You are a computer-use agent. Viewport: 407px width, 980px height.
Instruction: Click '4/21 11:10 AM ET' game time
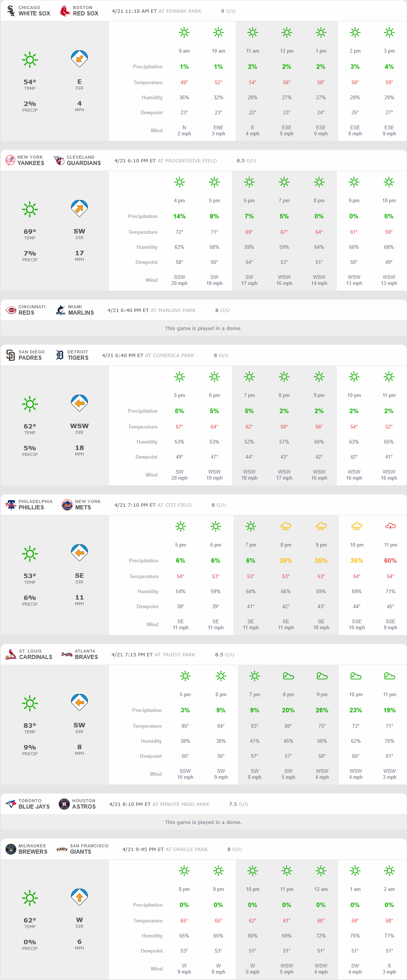(x=134, y=11)
